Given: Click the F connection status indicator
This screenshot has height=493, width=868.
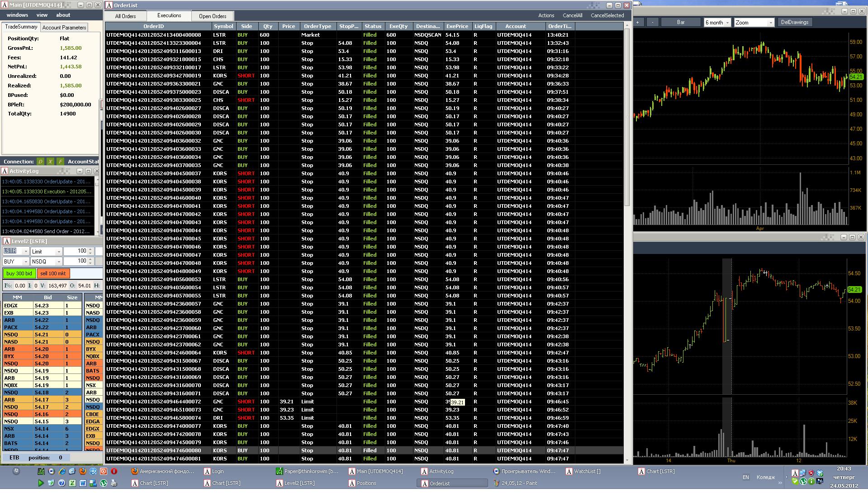Looking at the screenshot, I should pos(60,162).
